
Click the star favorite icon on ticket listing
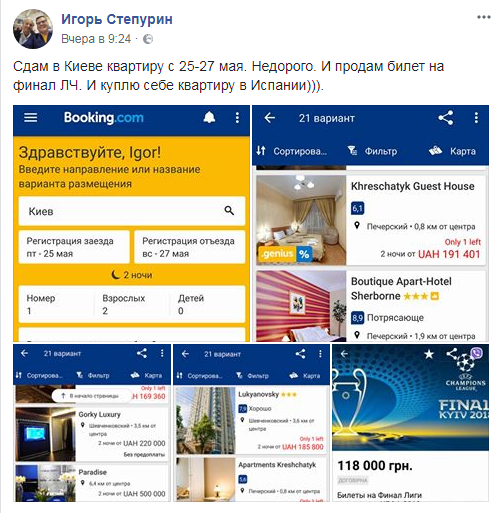click(x=429, y=354)
